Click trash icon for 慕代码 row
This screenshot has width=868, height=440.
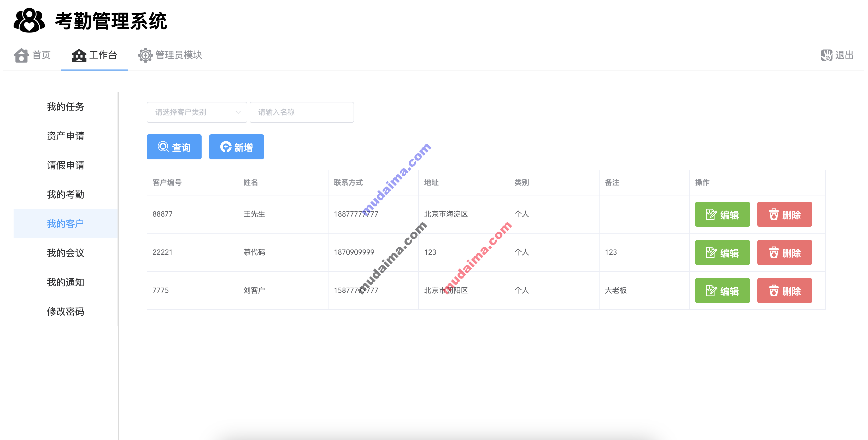[774, 253]
